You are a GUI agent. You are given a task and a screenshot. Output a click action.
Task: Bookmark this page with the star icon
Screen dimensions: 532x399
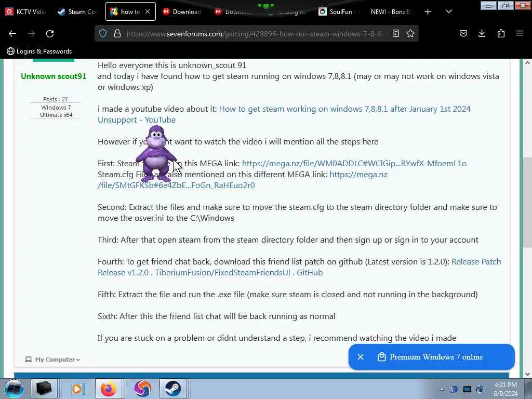click(410, 33)
